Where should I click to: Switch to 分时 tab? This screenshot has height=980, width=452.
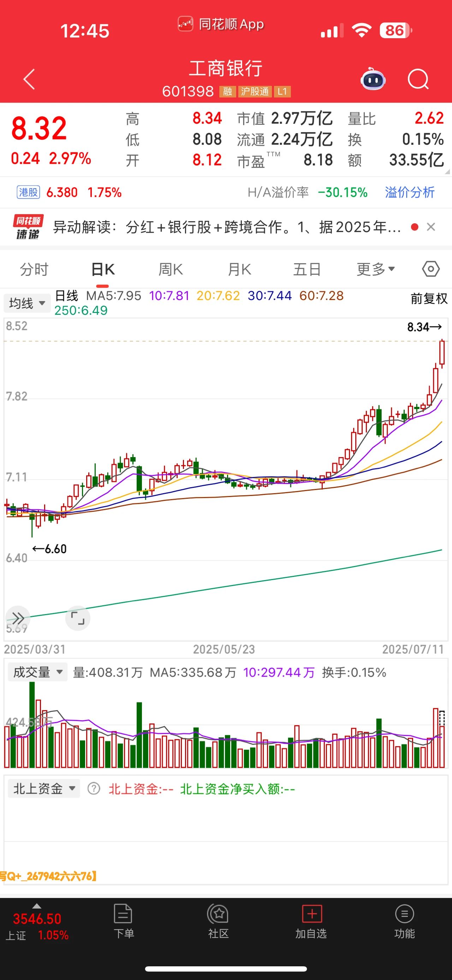click(34, 269)
